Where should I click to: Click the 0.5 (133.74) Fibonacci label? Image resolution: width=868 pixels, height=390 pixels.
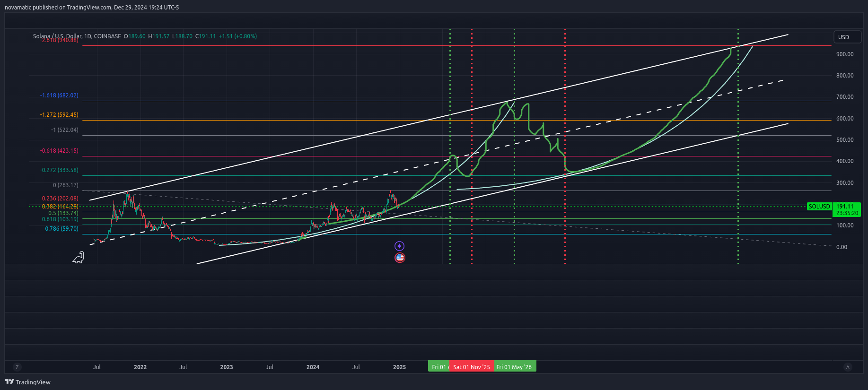pos(63,213)
